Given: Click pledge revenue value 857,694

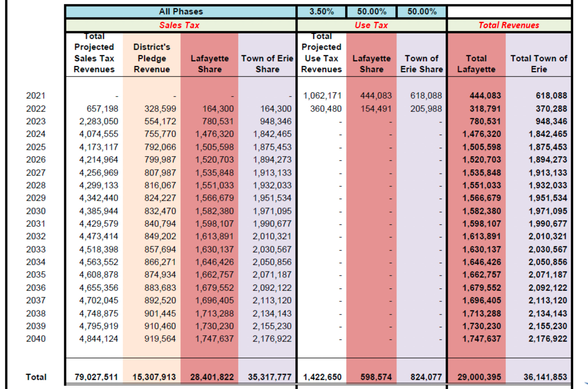Looking at the screenshot, I should 160,250.
